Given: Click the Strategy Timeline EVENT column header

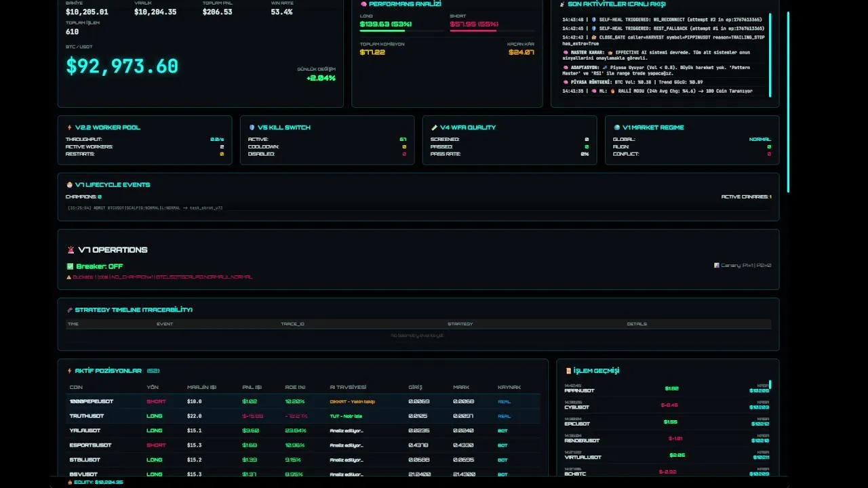Looking at the screenshot, I should pyautogui.click(x=165, y=324).
